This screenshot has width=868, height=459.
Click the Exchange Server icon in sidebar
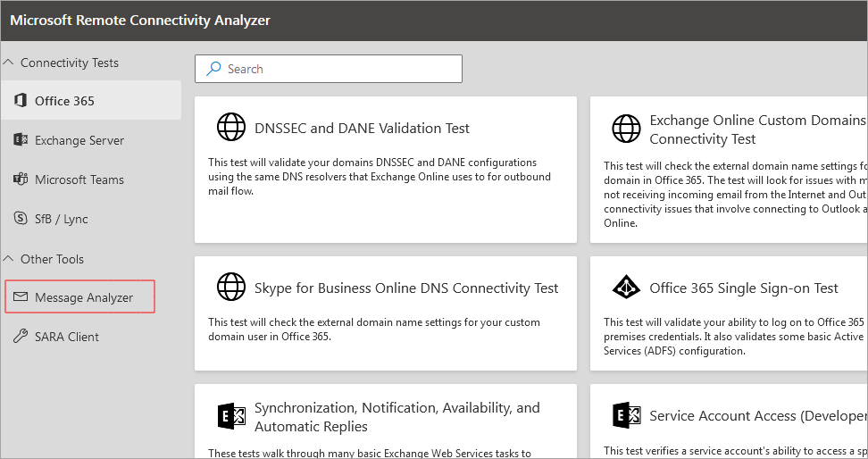tap(20, 140)
